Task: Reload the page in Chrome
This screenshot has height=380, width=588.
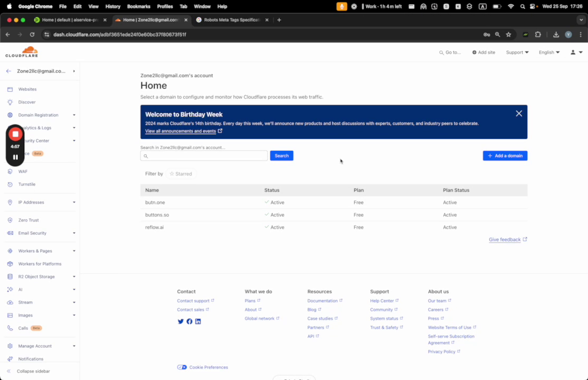Action: point(32,34)
